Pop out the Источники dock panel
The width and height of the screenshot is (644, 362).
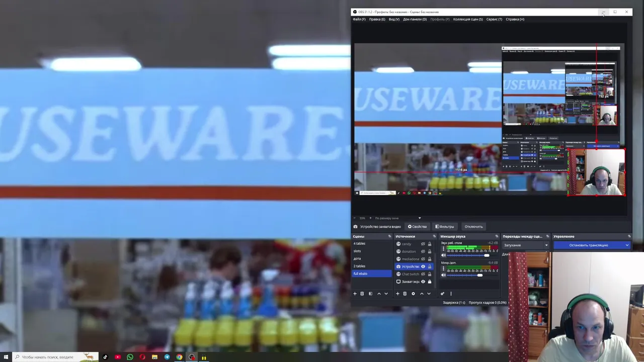click(x=434, y=236)
